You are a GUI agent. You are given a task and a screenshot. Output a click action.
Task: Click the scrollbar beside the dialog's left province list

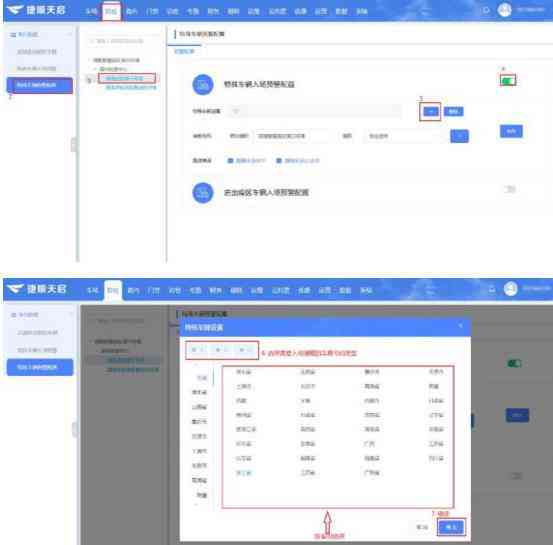pyautogui.click(x=213, y=377)
